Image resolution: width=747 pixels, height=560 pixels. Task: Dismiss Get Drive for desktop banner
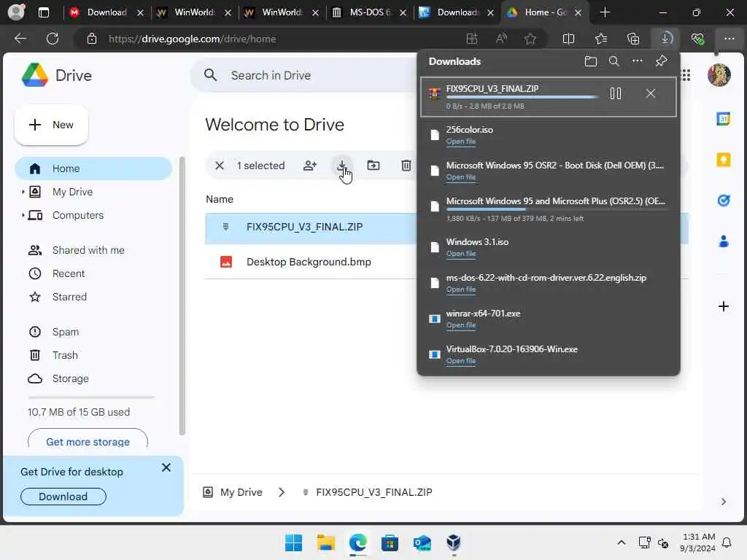(166, 467)
